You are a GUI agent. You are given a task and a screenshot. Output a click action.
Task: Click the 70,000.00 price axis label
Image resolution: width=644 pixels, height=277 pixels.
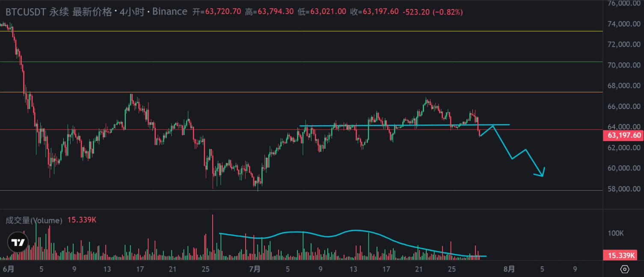point(624,65)
